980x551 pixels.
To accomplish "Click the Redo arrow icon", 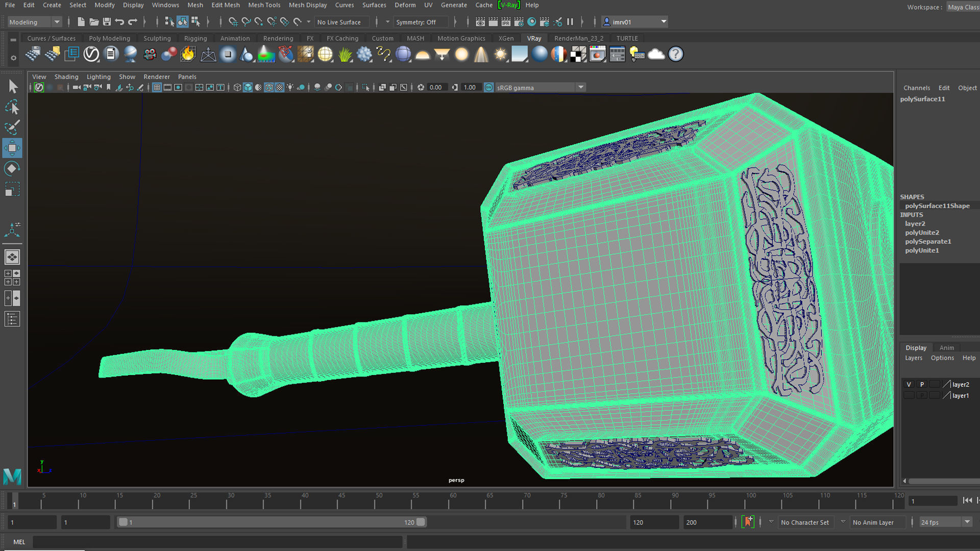I will click(133, 22).
